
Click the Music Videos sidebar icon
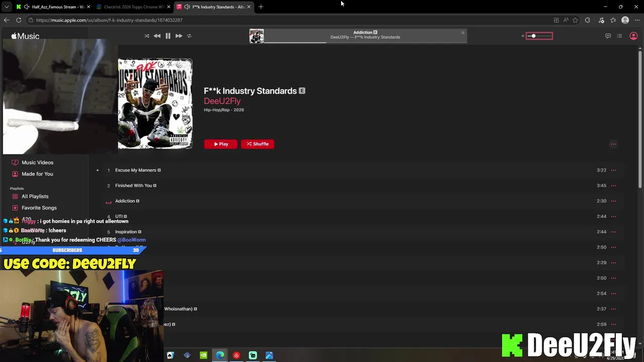pos(15,162)
